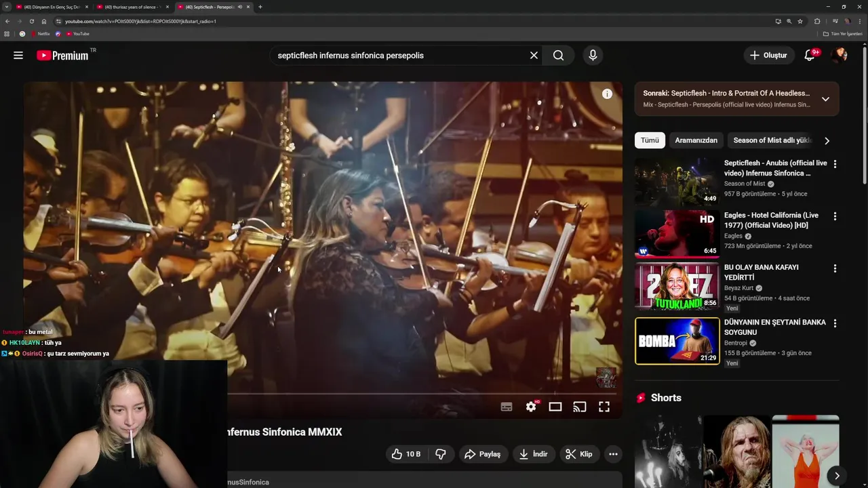Like the video with 10 B likes
Screen dimensions: 868x488
point(406,454)
